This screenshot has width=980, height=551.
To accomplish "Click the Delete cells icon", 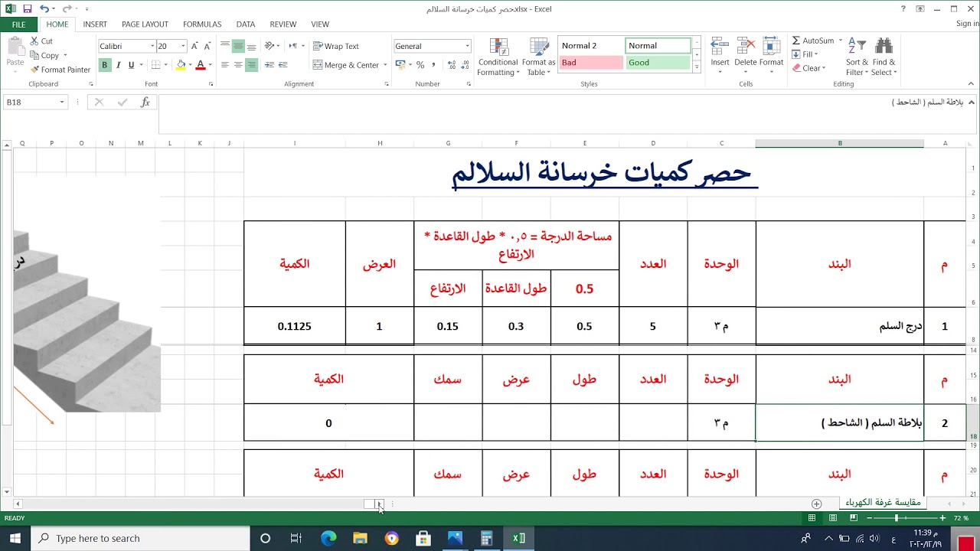I will [x=745, y=47].
